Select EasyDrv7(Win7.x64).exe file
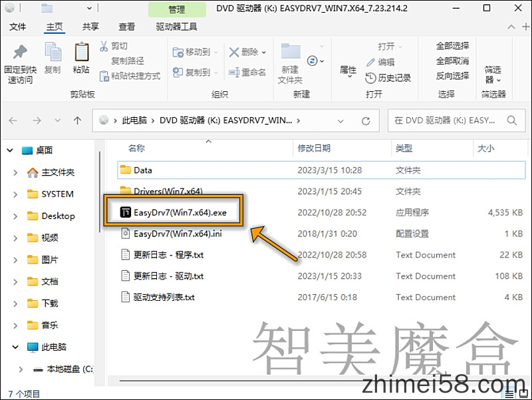This screenshot has width=532, height=400. click(174, 212)
